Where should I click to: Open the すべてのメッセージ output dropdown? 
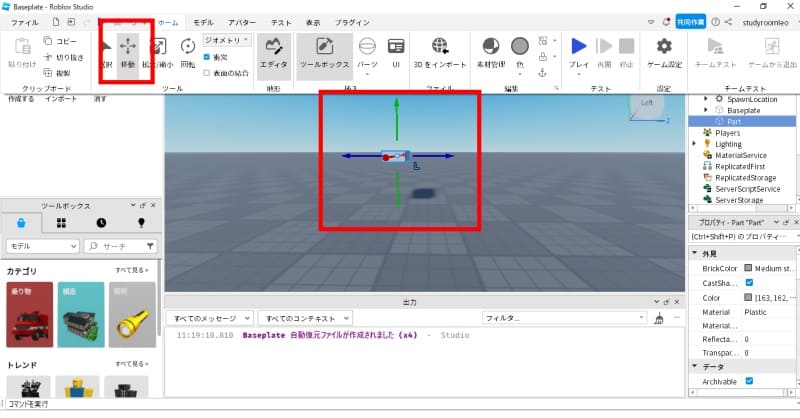210,318
